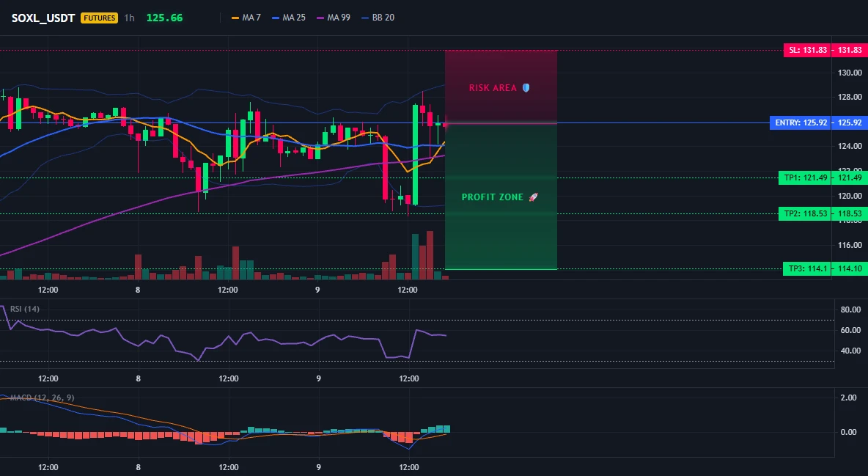868x476 pixels.
Task: Toggle the MA 7 indicator legend
Action: point(246,18)
